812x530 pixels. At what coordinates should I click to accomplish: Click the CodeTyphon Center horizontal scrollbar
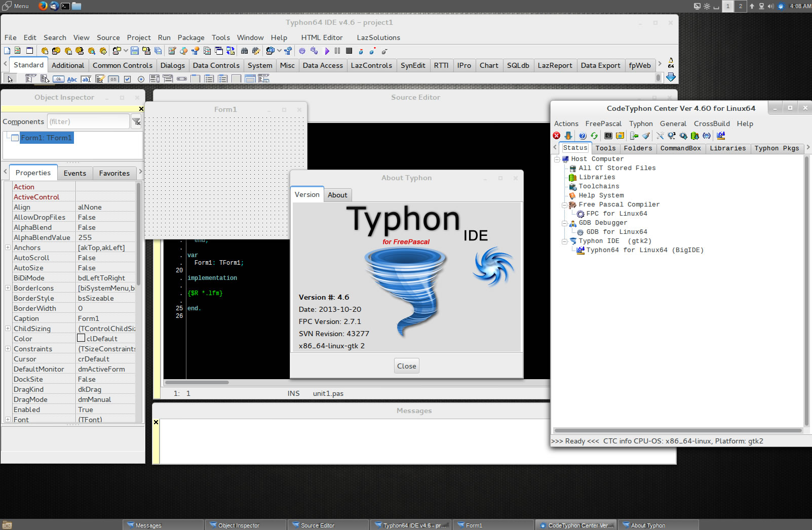678,431
